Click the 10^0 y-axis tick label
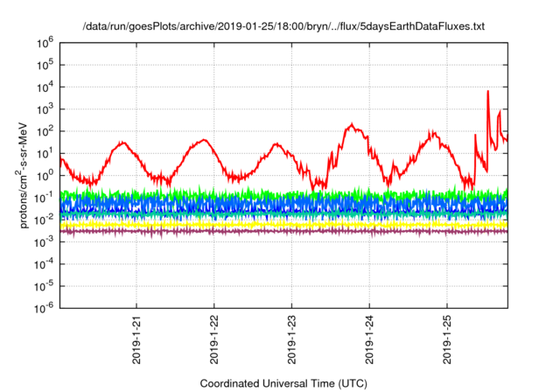This screenshot has width=560, height=392. coord(45,176)
